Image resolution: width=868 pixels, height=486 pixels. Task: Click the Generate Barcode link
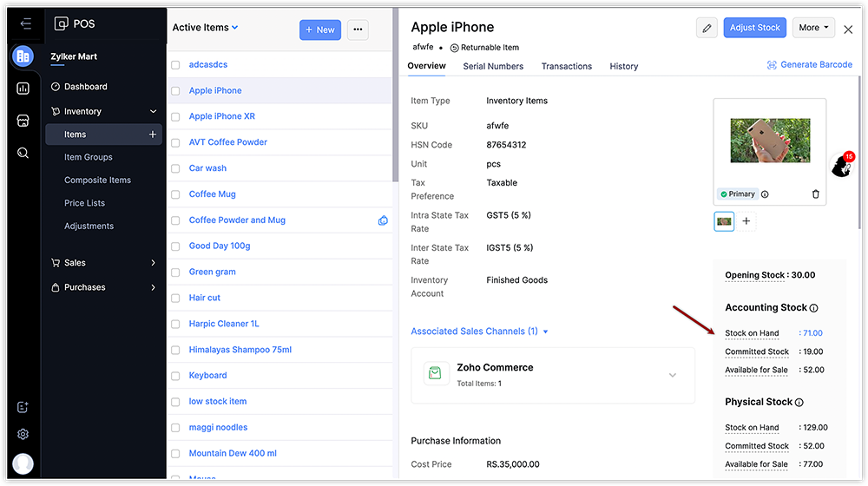[x=817, y=65]
